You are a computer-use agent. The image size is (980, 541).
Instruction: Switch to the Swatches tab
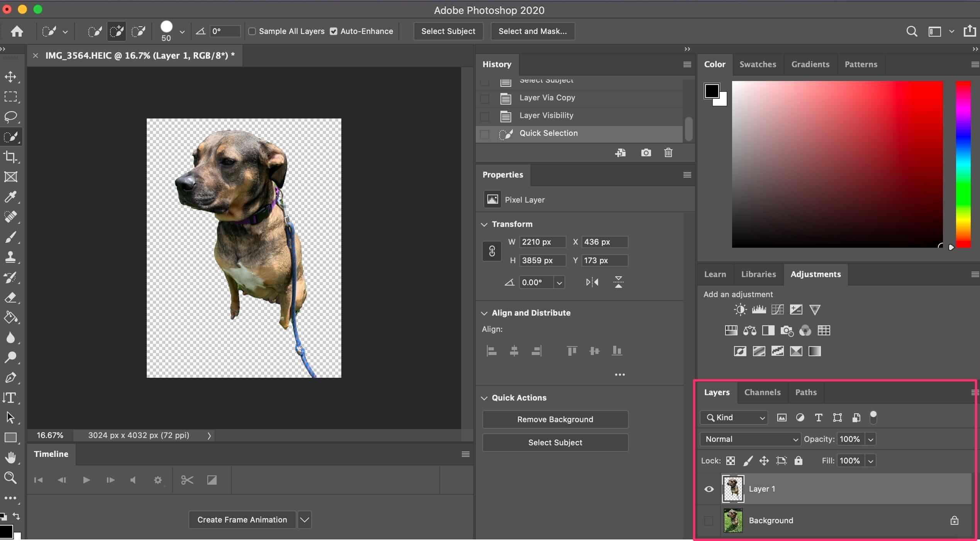pos(757,63)
